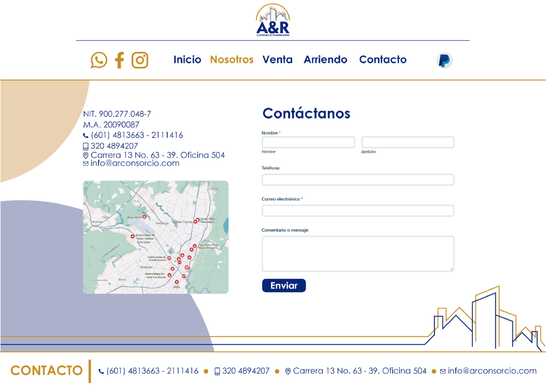
Task: Open the WhatsApp chat icon
Action: point(99,60)
